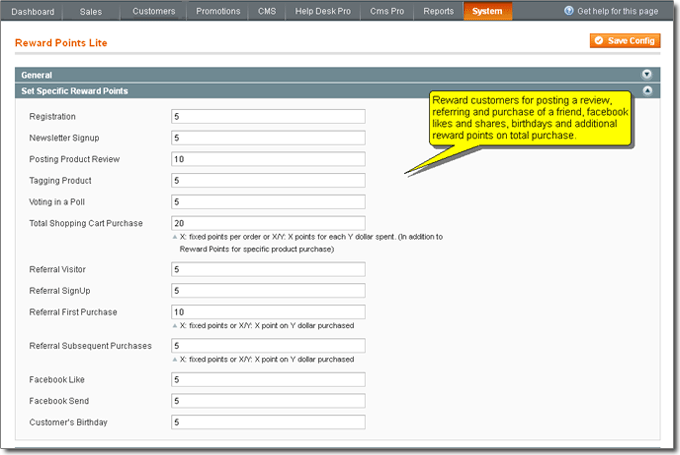
Task: Open the Help Desk Pro menu
Action: click(323, 11)
